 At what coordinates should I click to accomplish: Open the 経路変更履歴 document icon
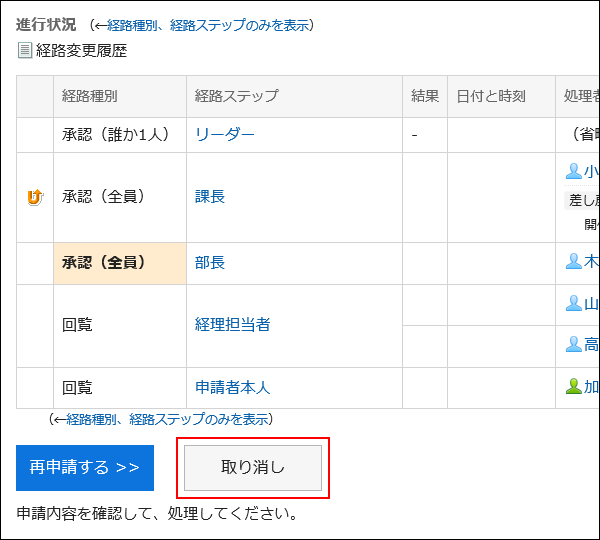pos(25,51)
